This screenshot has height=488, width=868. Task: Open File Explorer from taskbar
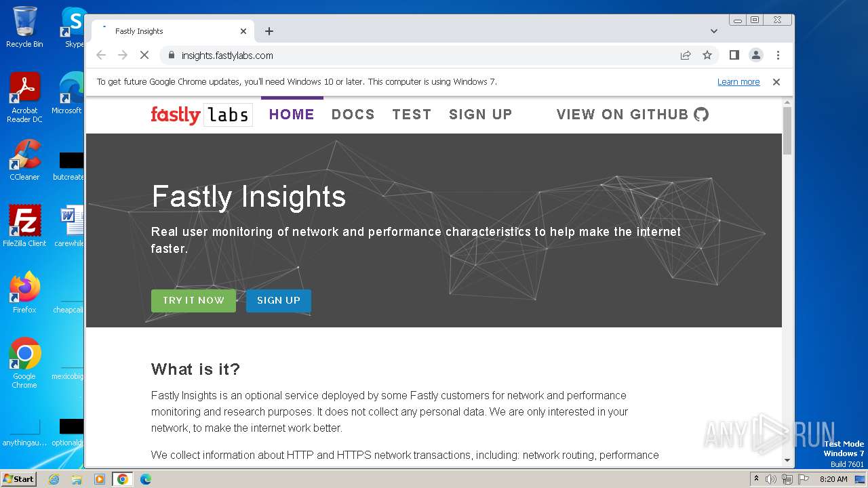[x=77, y=479]
